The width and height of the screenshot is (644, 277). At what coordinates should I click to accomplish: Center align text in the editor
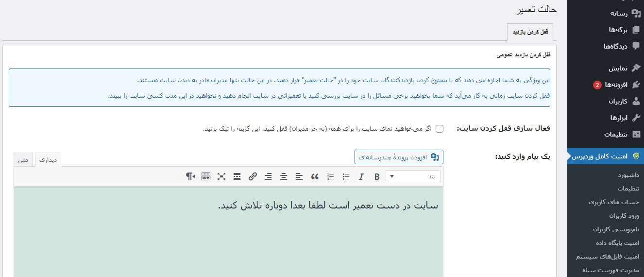(x=284, y=176)
